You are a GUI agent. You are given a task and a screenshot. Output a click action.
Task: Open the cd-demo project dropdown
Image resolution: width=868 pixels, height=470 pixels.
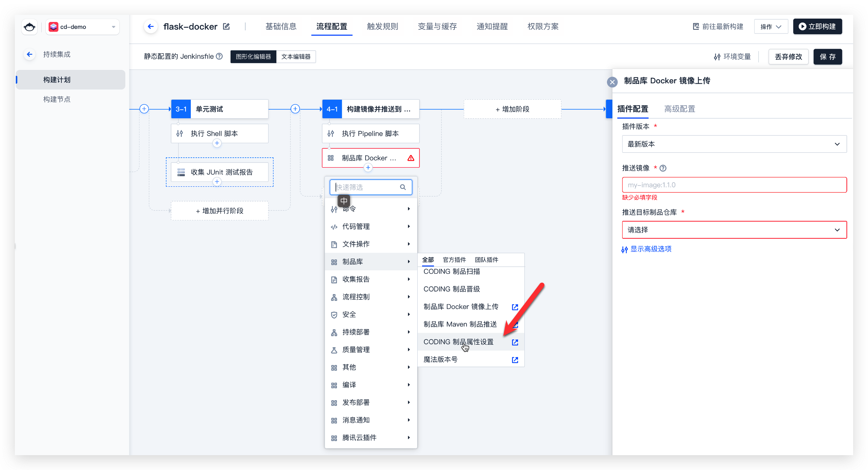point(83,27)
